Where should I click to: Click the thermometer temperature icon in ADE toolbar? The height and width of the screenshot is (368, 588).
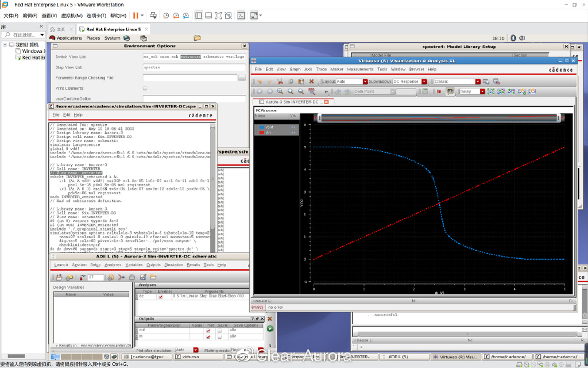[x=83, y=277]
